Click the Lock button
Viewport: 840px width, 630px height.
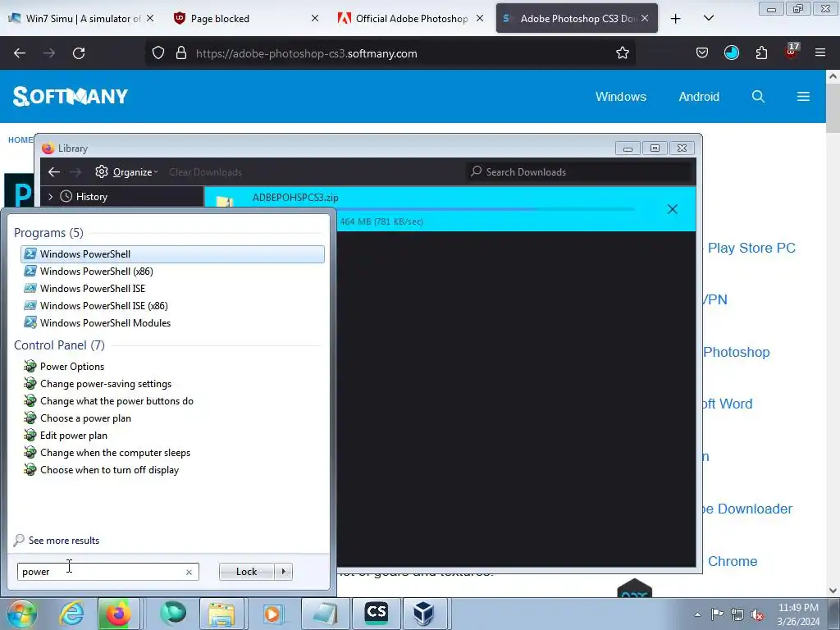click(x=246, y=572)
